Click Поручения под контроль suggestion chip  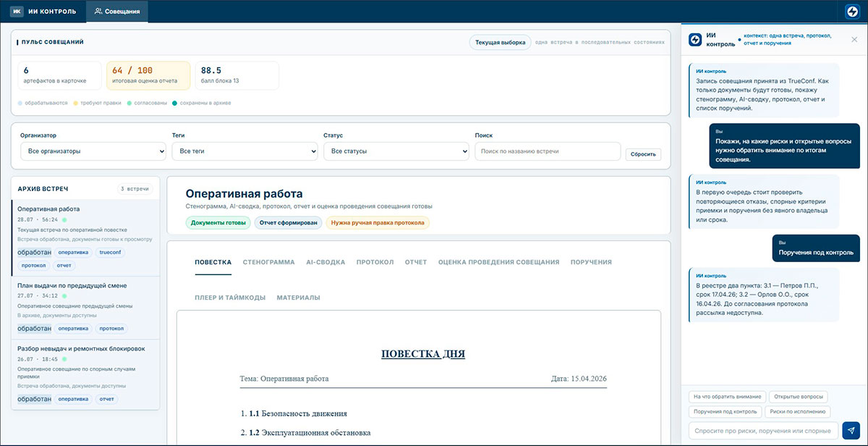[x=725, y=412]
